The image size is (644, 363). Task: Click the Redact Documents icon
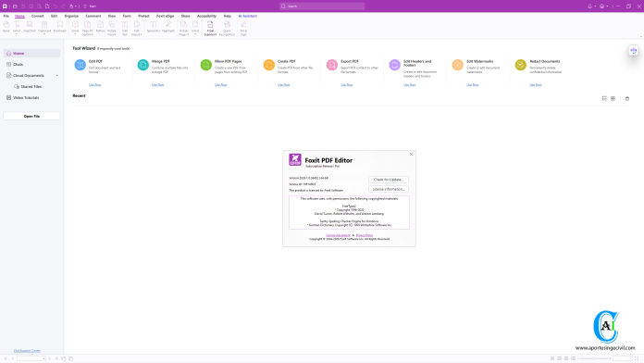click(x=520, y=65)
